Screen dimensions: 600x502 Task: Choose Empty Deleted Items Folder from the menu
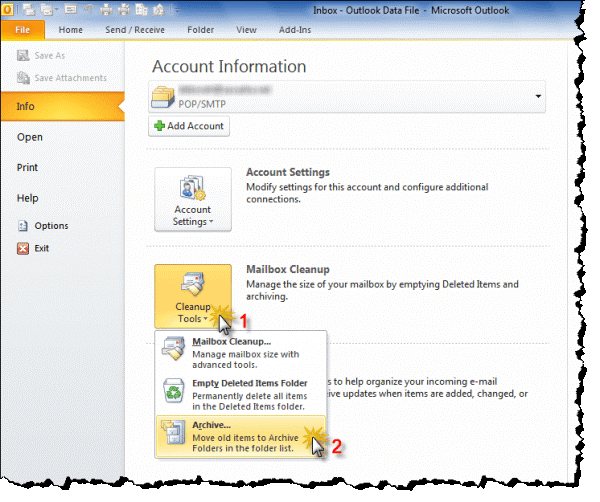point(241,394)
